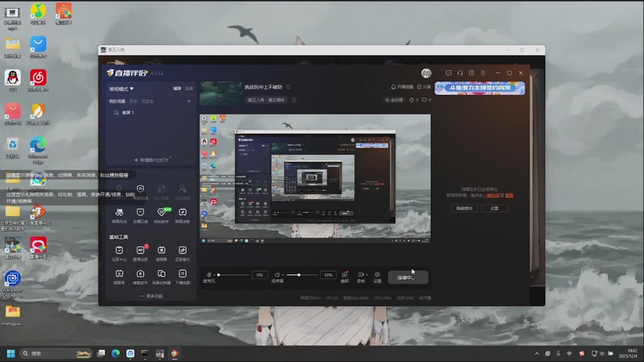Open the 场景切换器 scene switcher tool
The image size is (644, 362).
pos(162,276)
